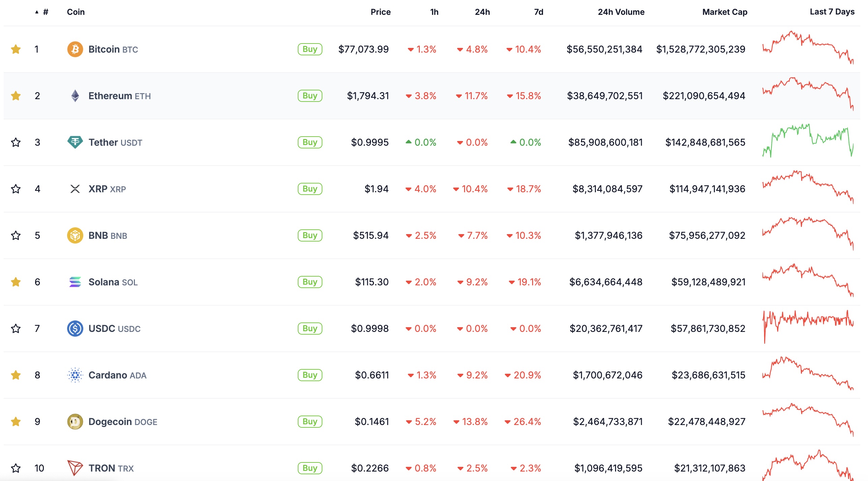The width and height of the screenshot is (868, 481).
Task: Open Ethereum's 7-day sparkline chart
Action: click(x=808, y=94)
